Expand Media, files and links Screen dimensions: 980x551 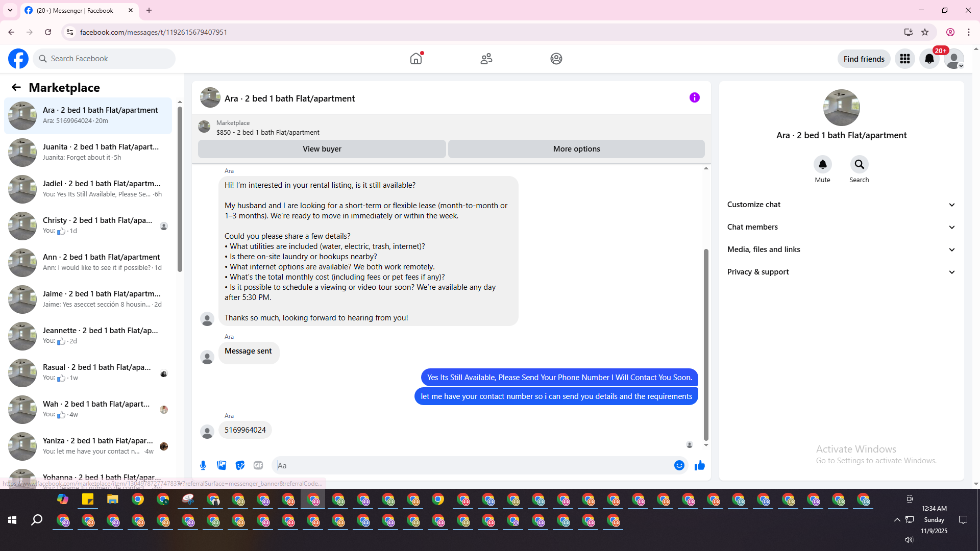click(x=841, y=249)
